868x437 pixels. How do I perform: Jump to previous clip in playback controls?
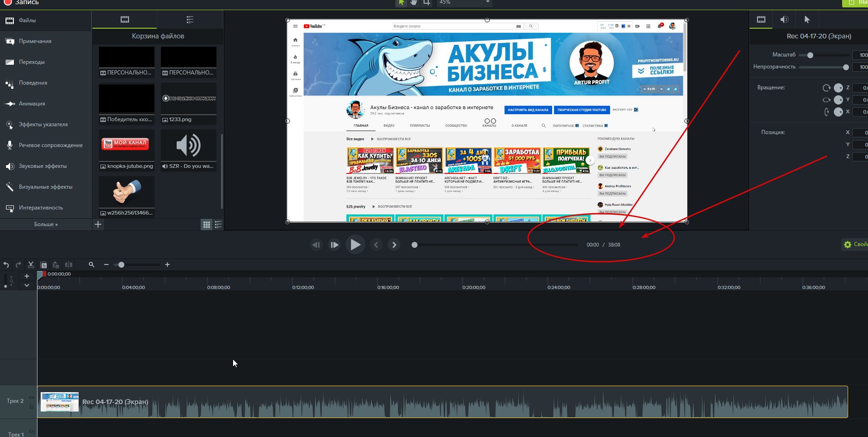[316, 245]
